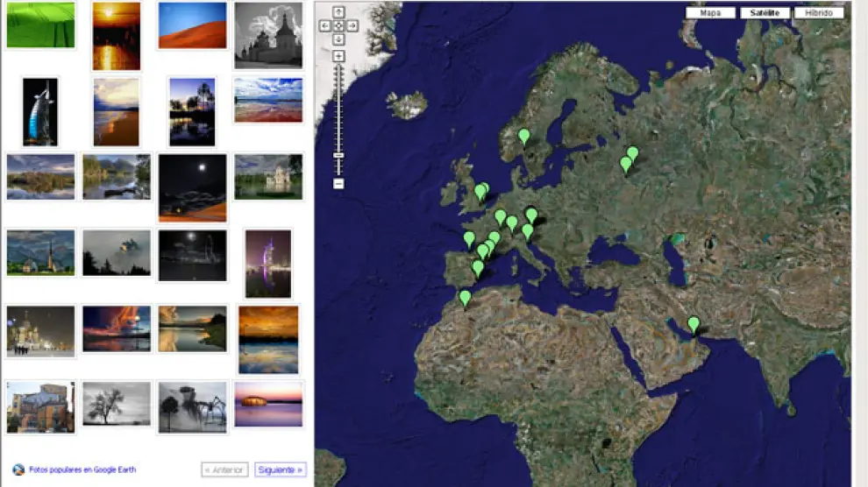Switch to the Mapa view
Image resolution: width=868 pixels, height=487 pixels.
click(x=711, y=13)
